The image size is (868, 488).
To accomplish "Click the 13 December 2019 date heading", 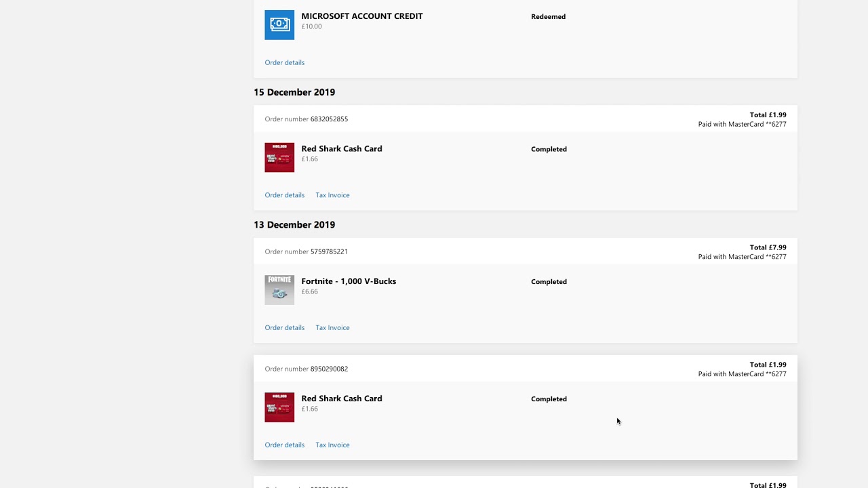I will (x=294, y=225).
